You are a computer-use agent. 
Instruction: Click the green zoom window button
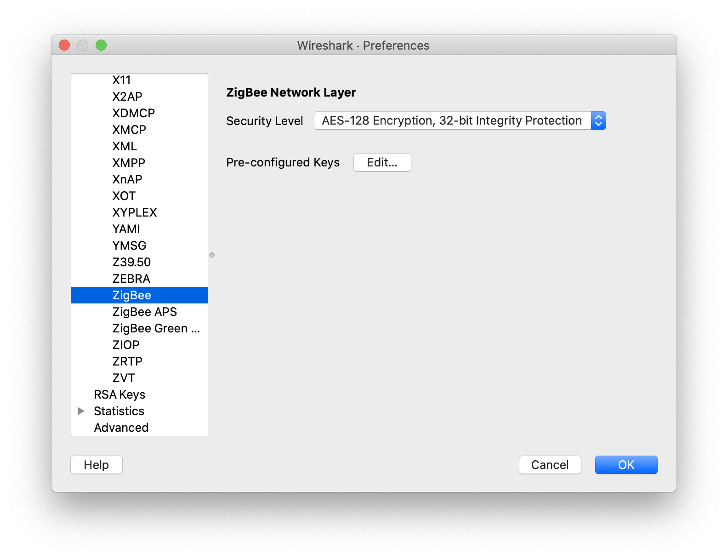101,45
